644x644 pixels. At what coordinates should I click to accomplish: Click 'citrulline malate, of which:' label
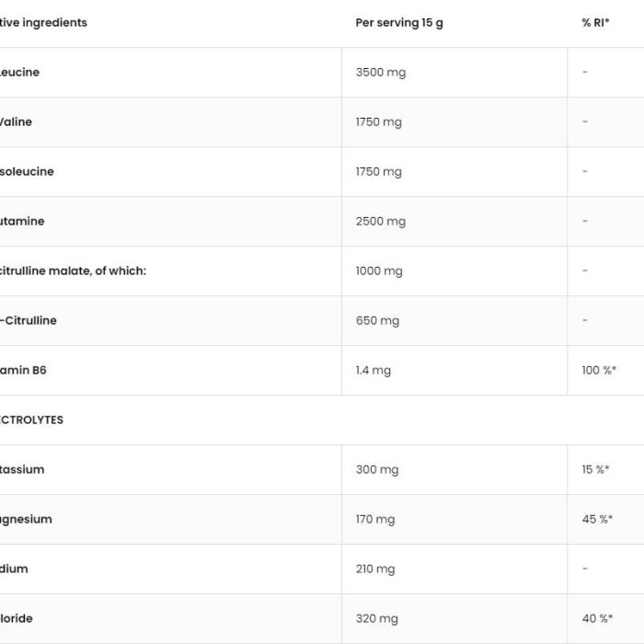[73, 271]
